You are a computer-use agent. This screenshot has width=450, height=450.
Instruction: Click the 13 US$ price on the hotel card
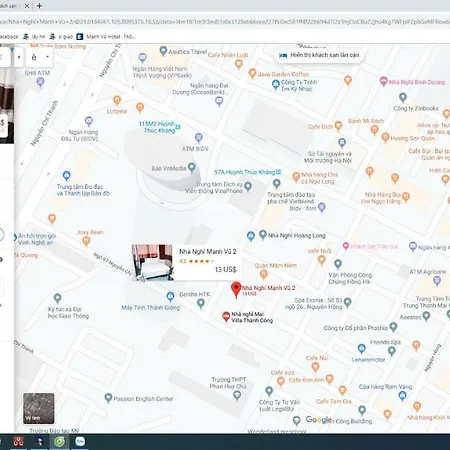click(x=226, y=269)
